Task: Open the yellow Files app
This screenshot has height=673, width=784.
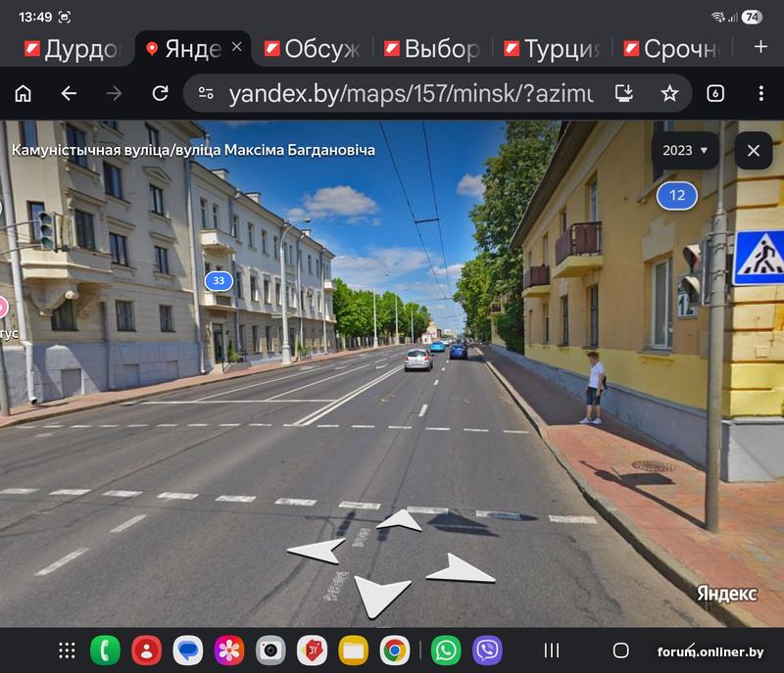Action: [x=353, y=650]
